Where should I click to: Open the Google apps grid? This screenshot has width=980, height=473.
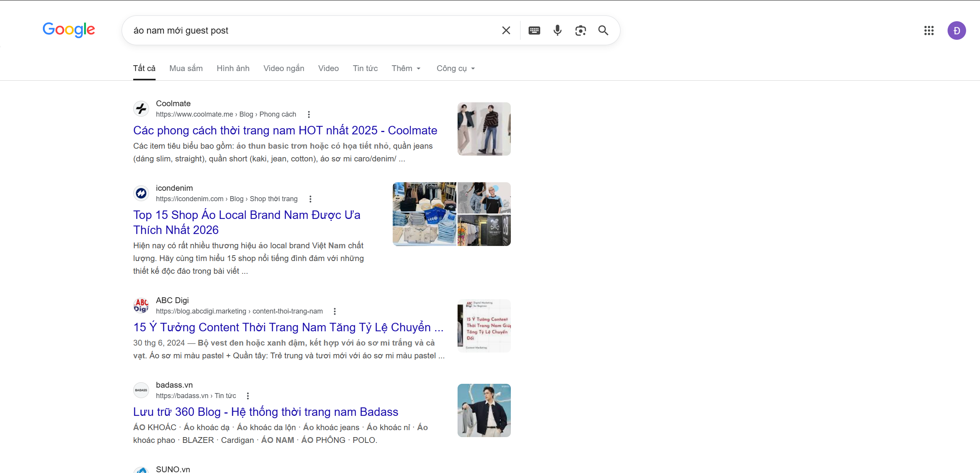coord(929,31)
